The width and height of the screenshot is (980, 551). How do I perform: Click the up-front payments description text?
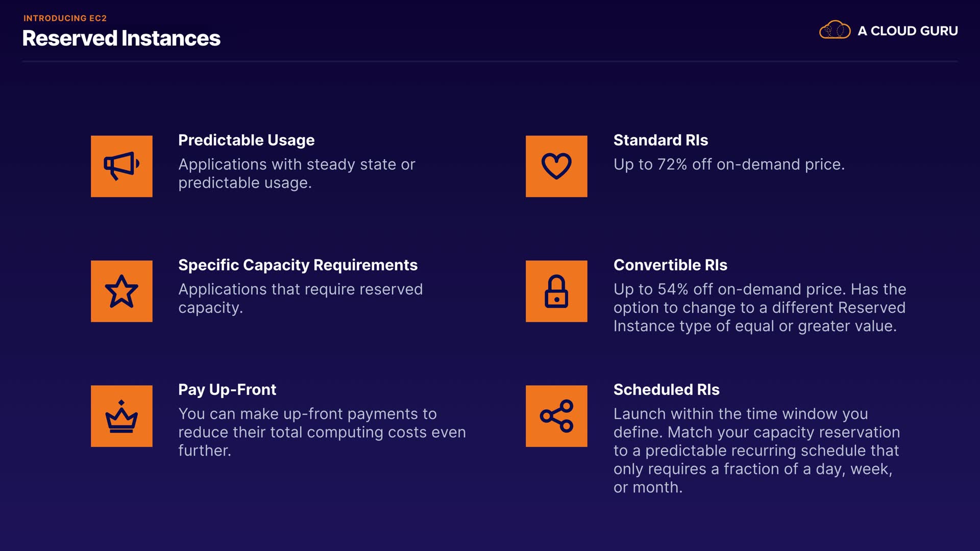tap(322, 432)
